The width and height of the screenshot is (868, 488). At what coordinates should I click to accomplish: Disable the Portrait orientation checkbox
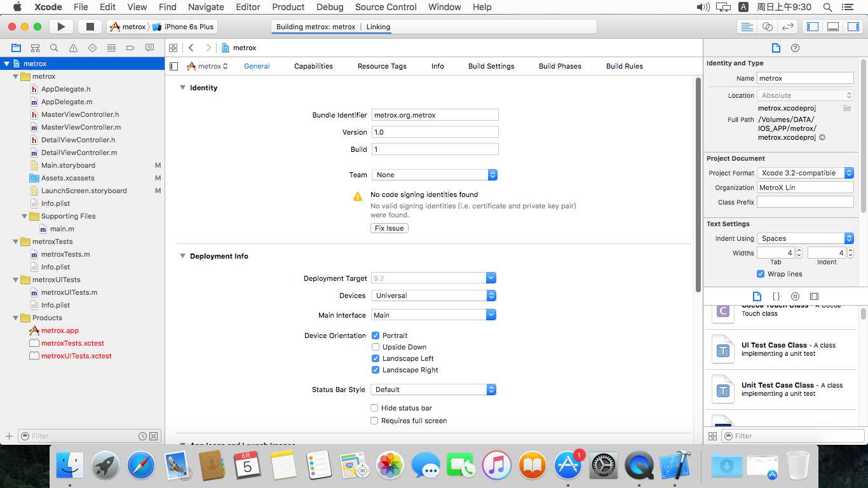point(376,335)
